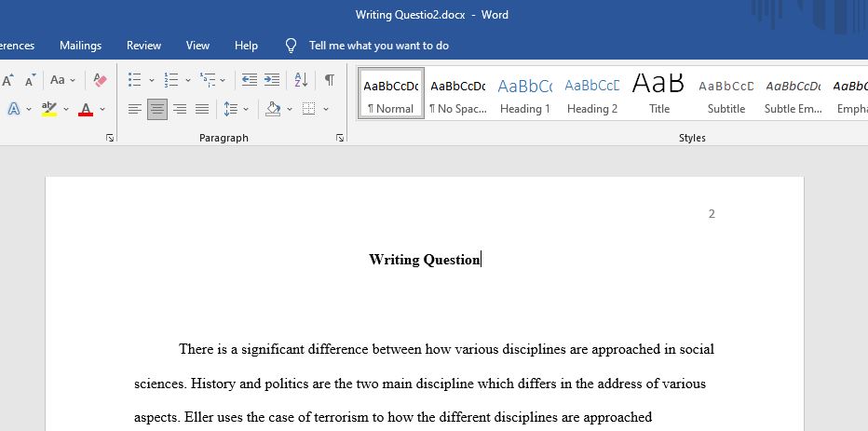Increase paragraph indent
868x431 pixels.
[x=272, y=80]
